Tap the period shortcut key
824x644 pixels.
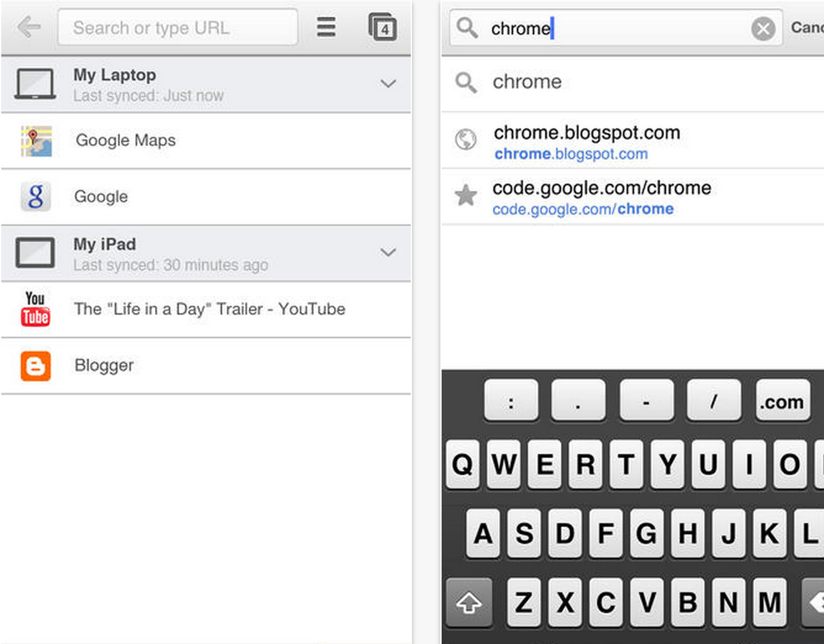click(578, 401)
